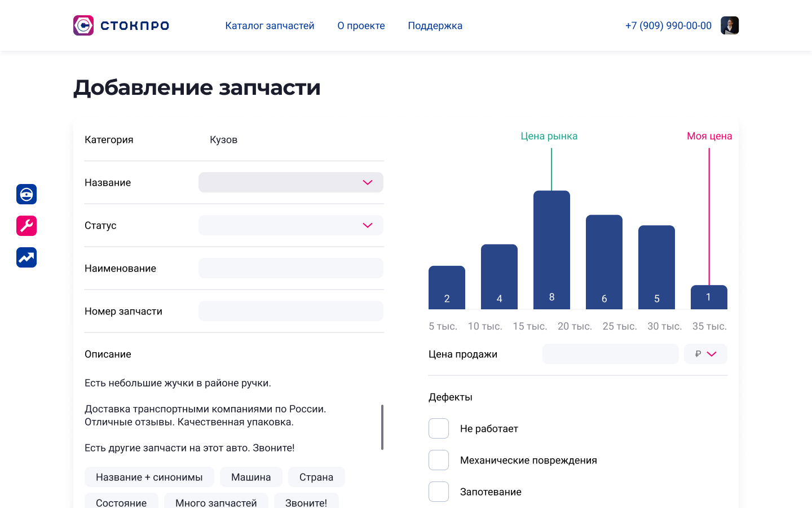
Task: Click the Кузов category value
Action: coord(223,139)
